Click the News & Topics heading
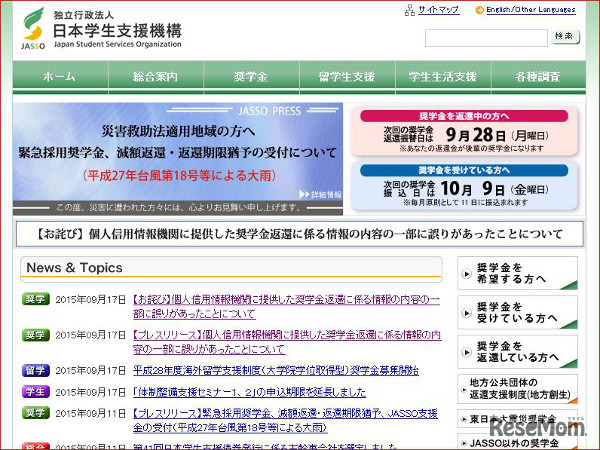This screenshot has height=450, width=600. [75, 268]
